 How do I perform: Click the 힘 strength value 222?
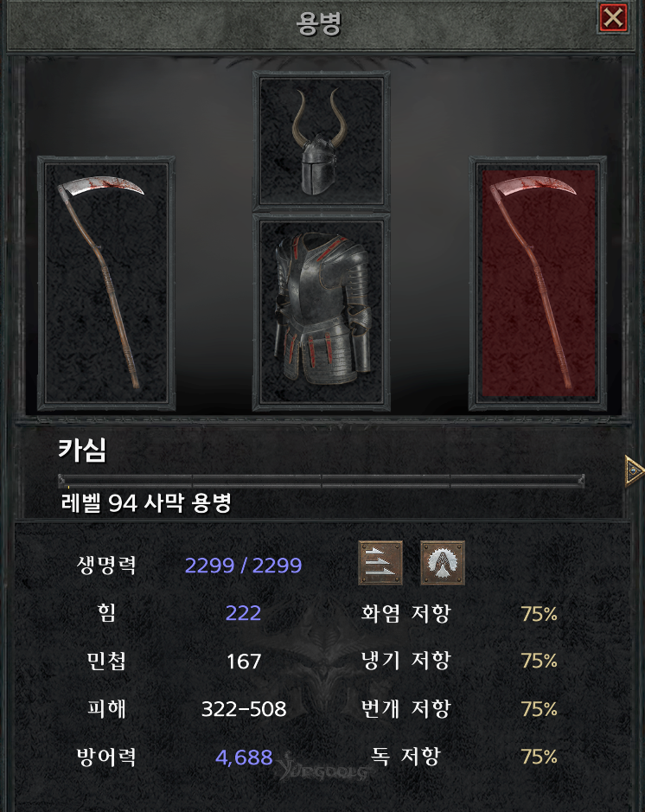coord(243,613)
